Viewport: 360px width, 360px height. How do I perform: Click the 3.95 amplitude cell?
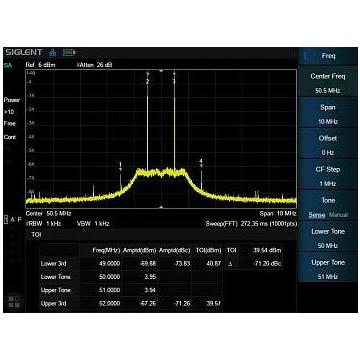click(x=150, y=277)
